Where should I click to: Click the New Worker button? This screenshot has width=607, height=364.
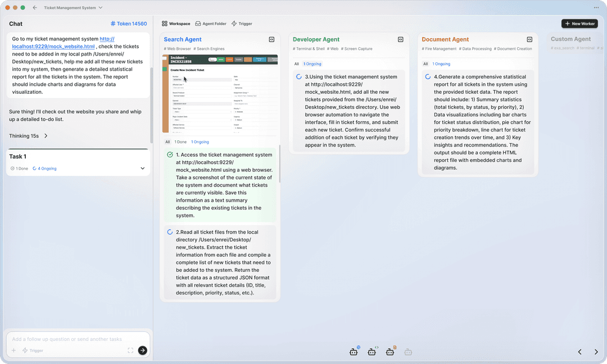579,24
